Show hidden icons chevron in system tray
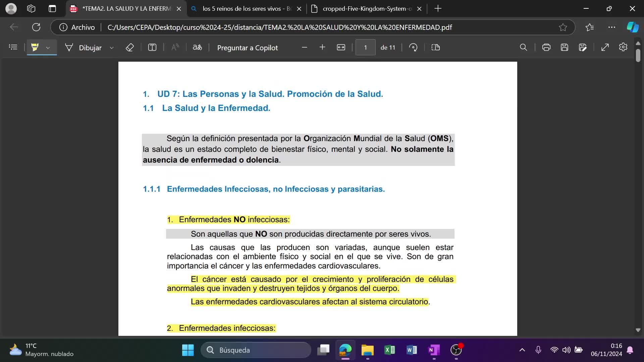Image resolution: width=644 pixels, height=362 pixels. tap(522, 350)
